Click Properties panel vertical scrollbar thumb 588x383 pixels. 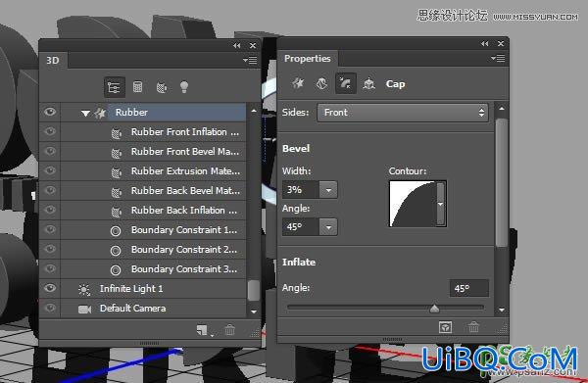pos(502,182)
